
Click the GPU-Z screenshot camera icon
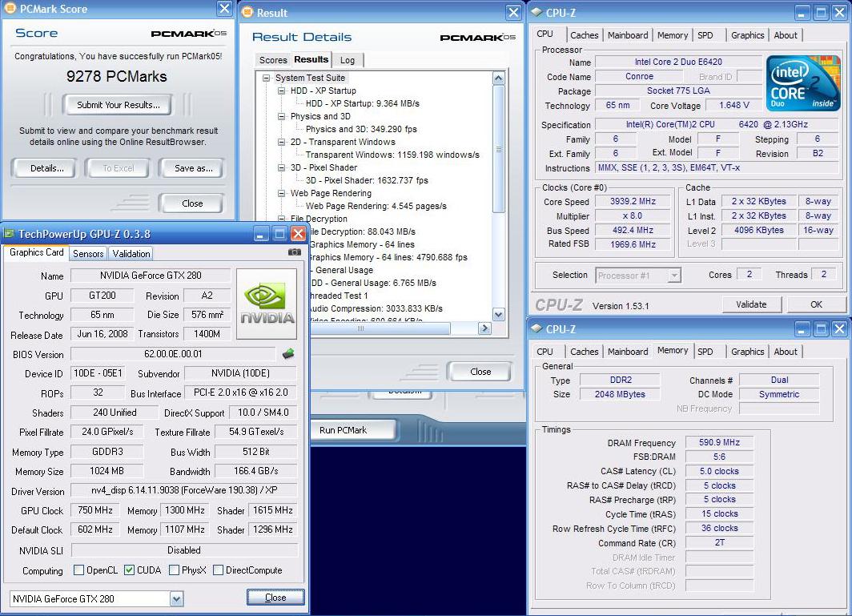(294, 252)
